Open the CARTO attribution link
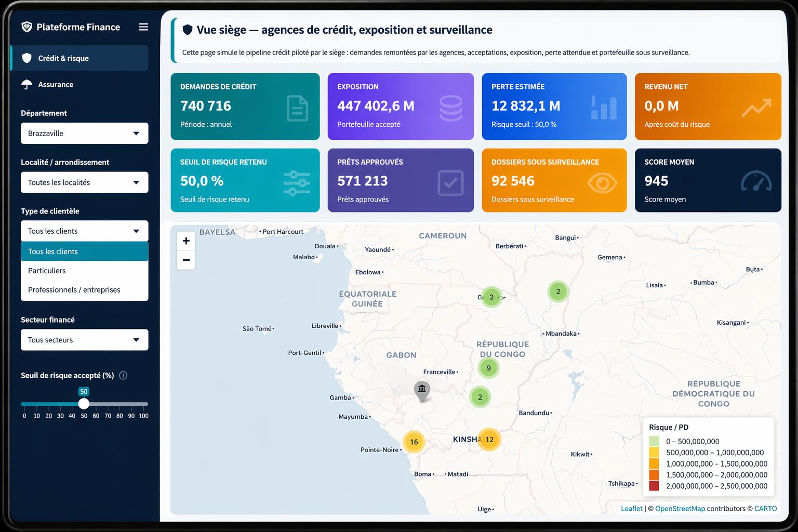The height and width of the screenshot is (532, 798). 766,509
